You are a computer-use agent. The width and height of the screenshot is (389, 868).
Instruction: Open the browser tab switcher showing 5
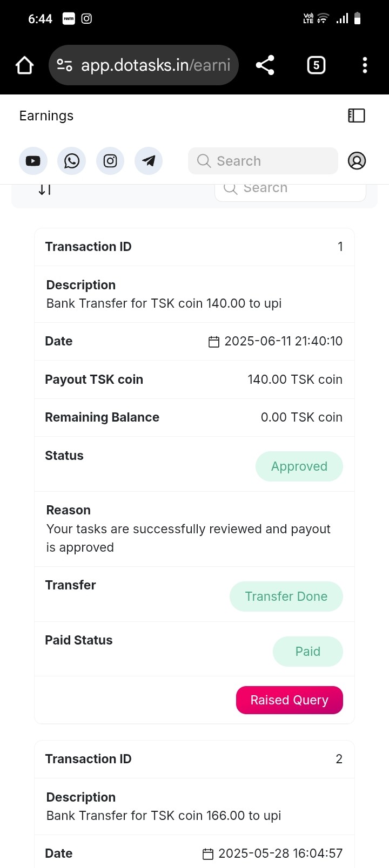tap(316, 65)
